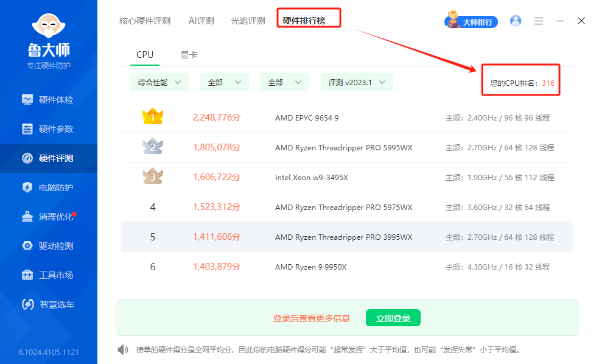The width and height of the screenshot is (596, 364).
Task: Click the rank number 6
Action: (153, 267)
